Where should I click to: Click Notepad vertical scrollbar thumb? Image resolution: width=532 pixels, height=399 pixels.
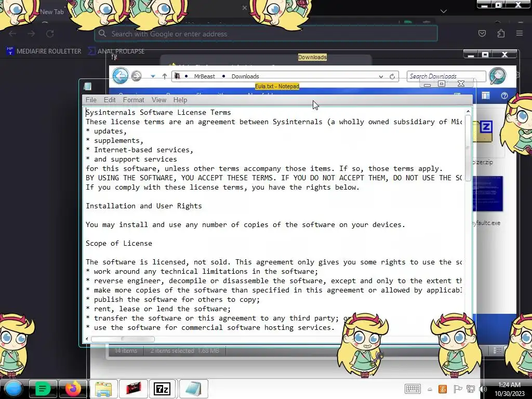click(x=468, y=148)
